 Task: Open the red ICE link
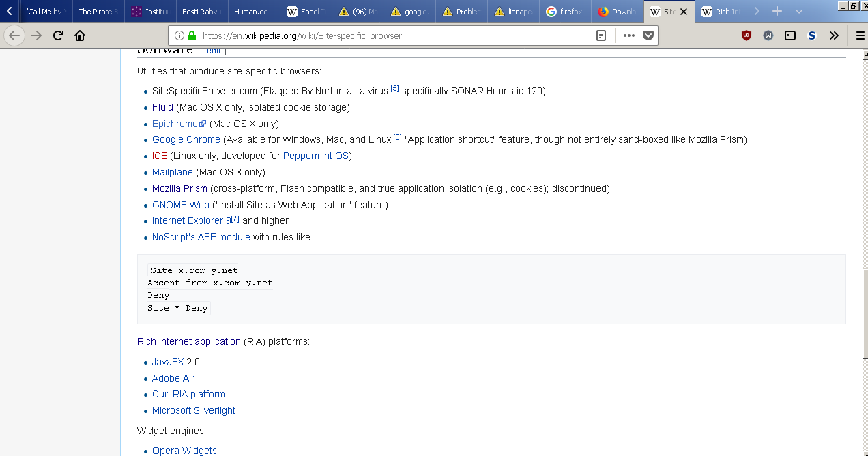[x=160, y=156]
